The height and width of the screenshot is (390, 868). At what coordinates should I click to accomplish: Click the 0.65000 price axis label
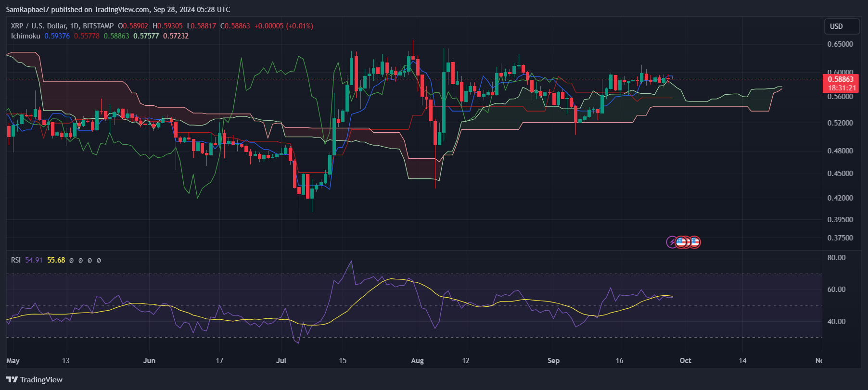pyautogui.click(x=840, y=44)
